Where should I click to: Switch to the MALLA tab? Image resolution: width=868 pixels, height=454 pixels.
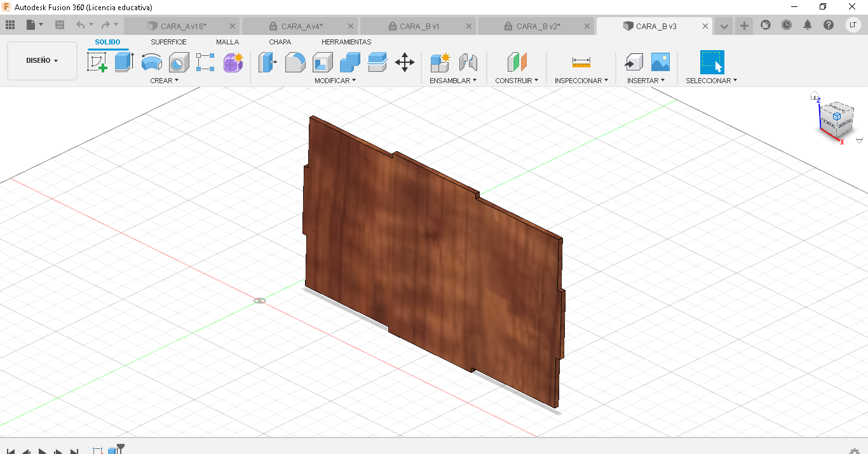coord(227,42)
